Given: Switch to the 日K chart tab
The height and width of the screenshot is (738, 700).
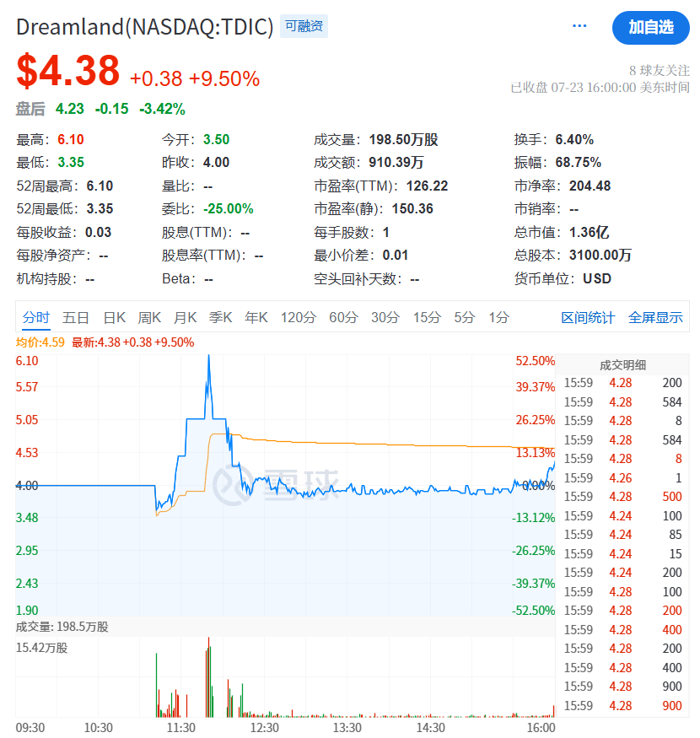Looking at the screenshot, I should pos(115,317).
